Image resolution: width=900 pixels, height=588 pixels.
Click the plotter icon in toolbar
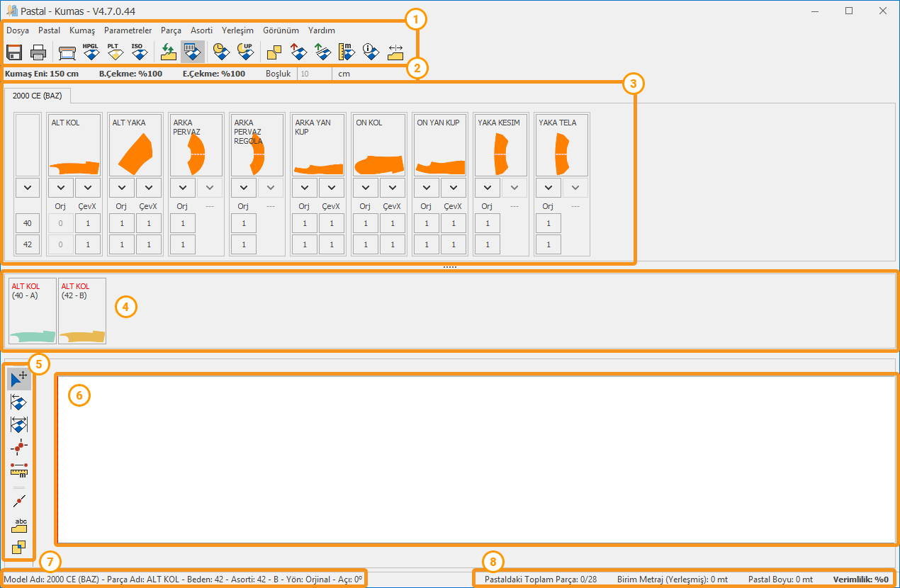coord(67,52)
